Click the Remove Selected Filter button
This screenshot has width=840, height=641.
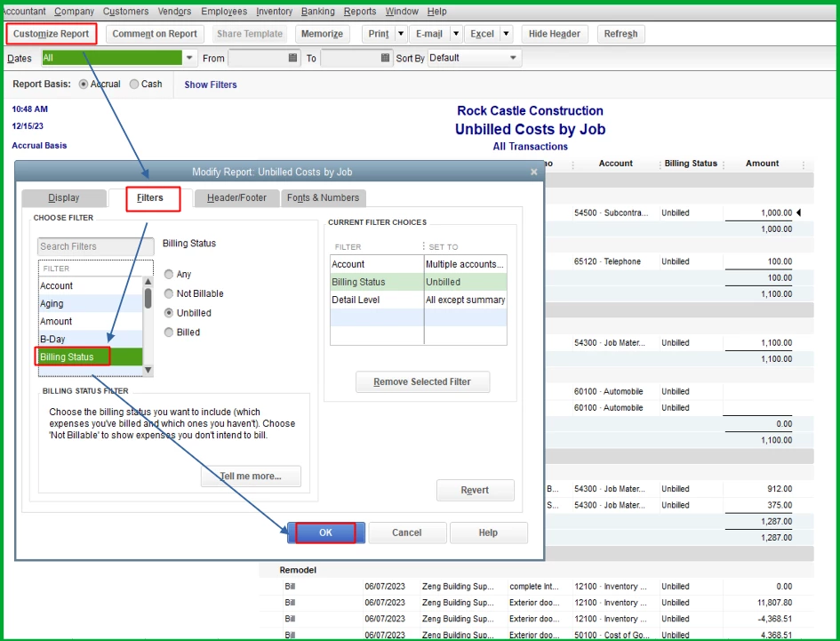tap(422, 382)
